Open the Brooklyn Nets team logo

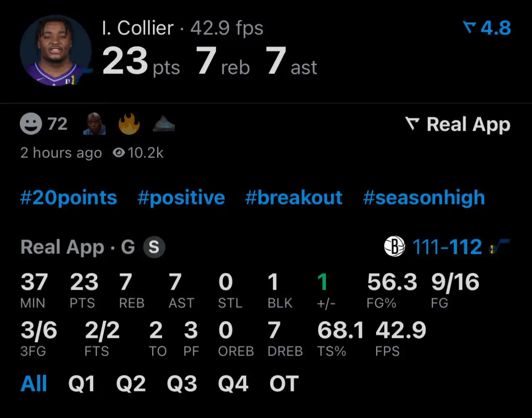pyautogui.click(x=394, y=246)
